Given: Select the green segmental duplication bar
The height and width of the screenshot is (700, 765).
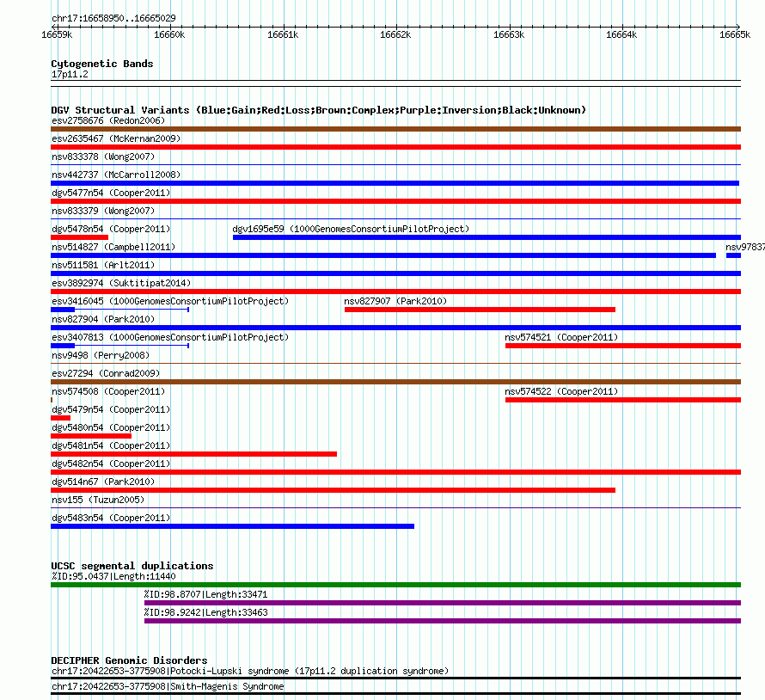Looking at the screenshot, I should (x=395, y=585).
